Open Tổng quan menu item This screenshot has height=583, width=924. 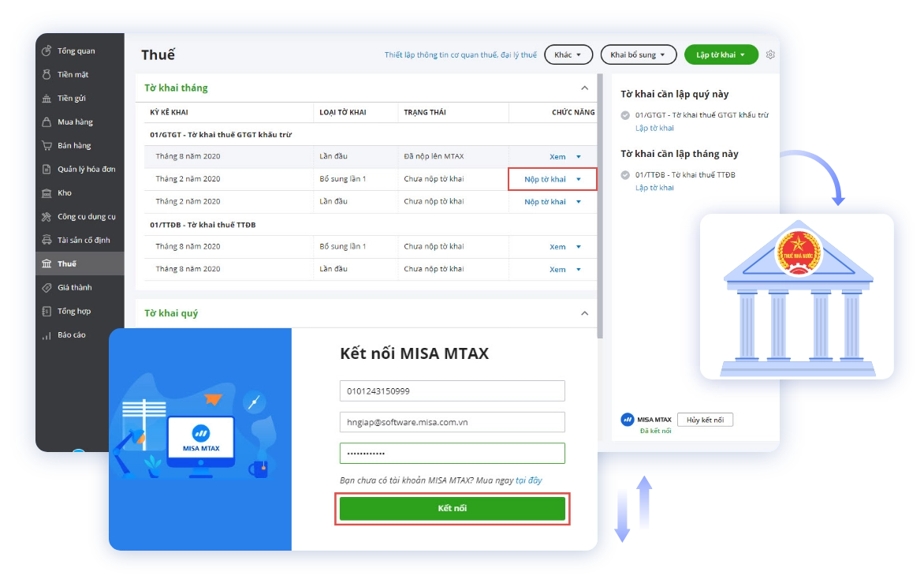80,50
